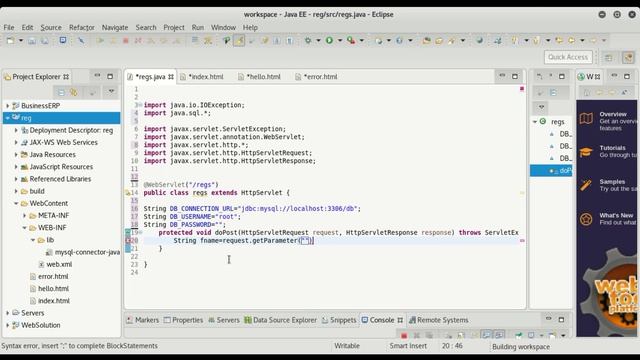This screenshot has height=360, width=640.
Task: Select error.html in Project Explorer
Action: [x=49, y=276]
